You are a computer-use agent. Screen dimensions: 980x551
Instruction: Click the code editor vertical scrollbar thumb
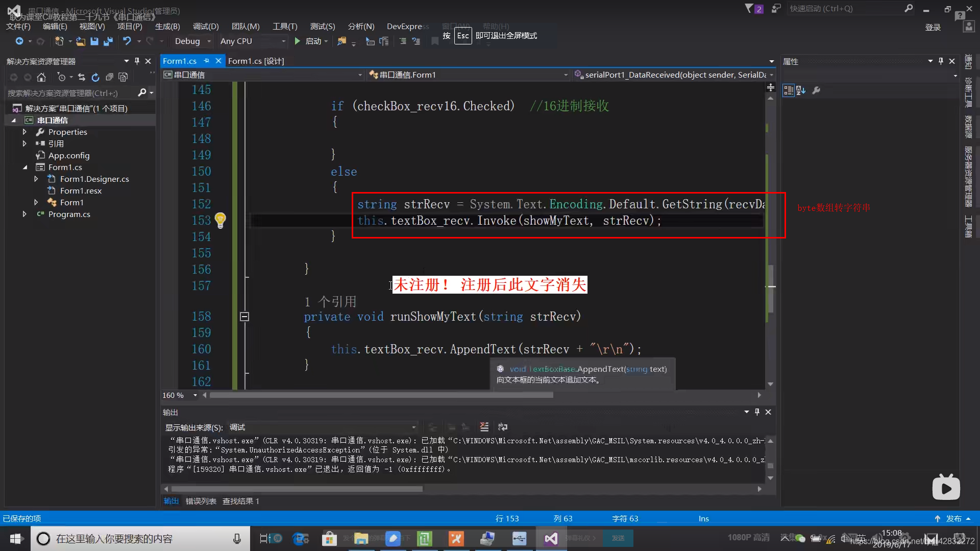tap(771, 289)
